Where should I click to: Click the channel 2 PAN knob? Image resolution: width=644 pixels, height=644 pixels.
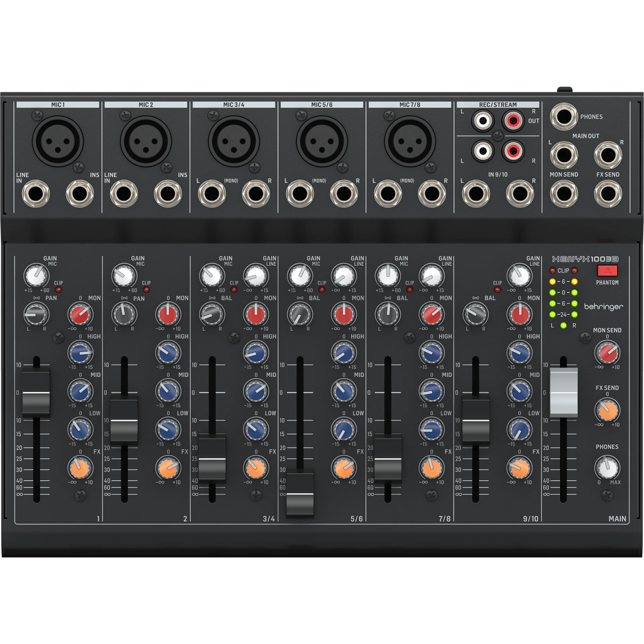(x=124, y=314)
